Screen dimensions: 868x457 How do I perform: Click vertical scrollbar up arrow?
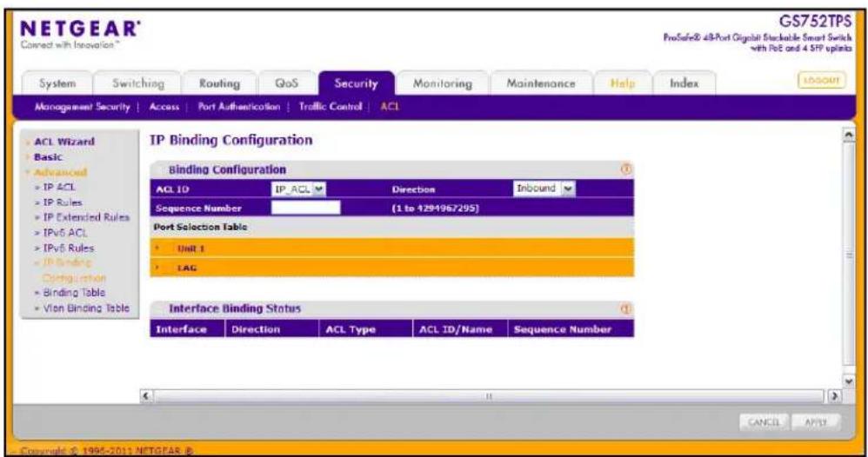[x=849, y=136]
